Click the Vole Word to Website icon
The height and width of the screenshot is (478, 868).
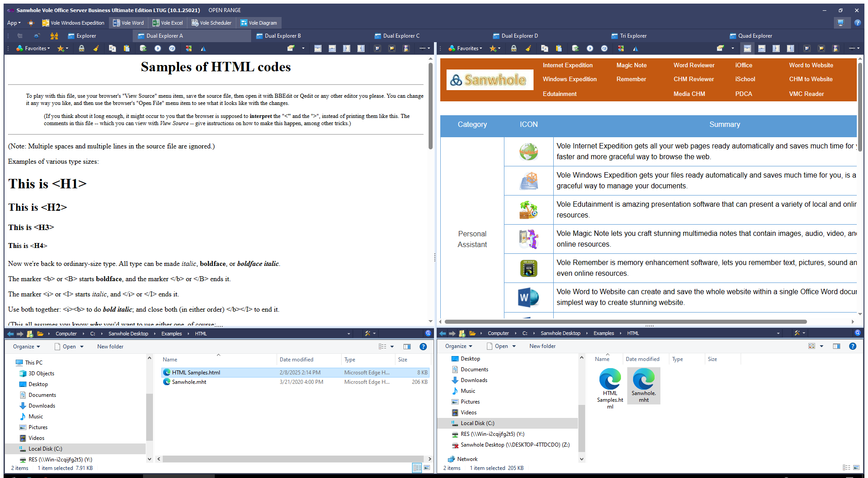tap(529, 297)
